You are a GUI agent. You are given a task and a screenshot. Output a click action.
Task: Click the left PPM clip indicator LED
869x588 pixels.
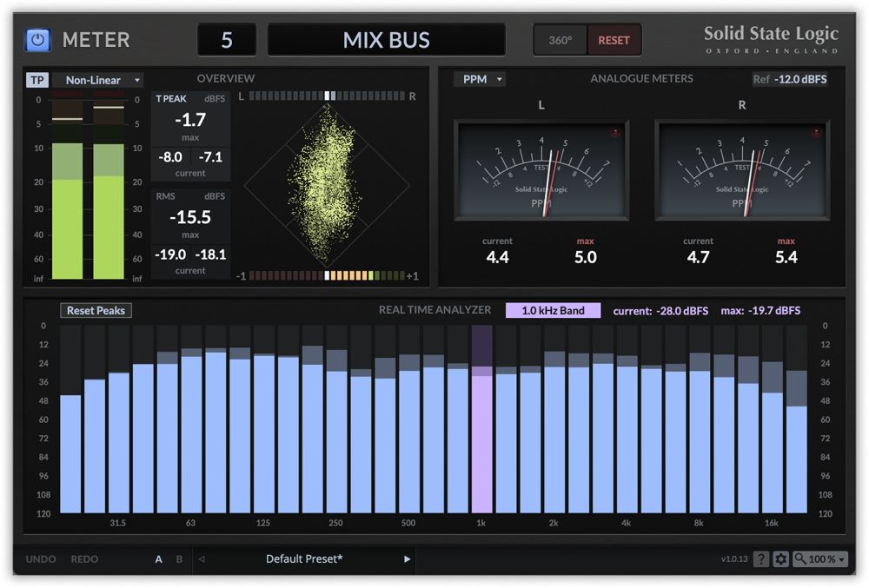[x=615, y=132]
